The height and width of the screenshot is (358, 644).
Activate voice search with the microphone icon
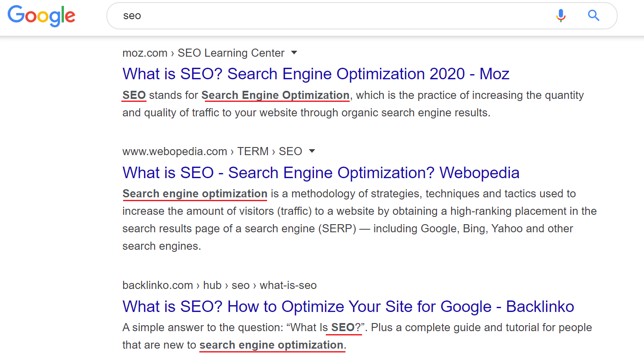tap(561, 15)
